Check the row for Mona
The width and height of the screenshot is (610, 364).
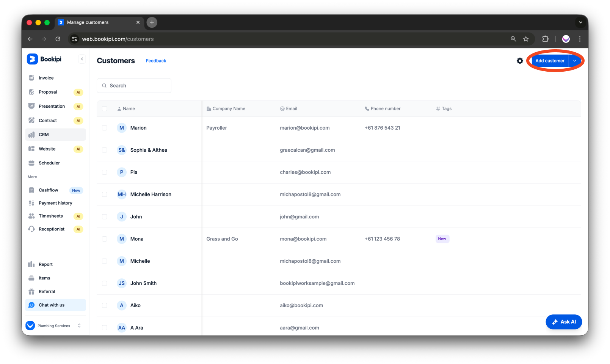tap(105, 239)
